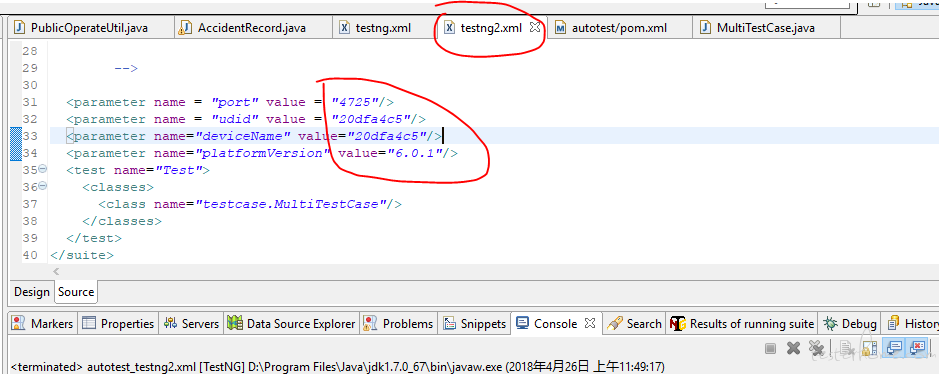This screenshot has height=374, width=939.
Task: Click the class name "testcase.MultiTestCase"
Action: 290,204
